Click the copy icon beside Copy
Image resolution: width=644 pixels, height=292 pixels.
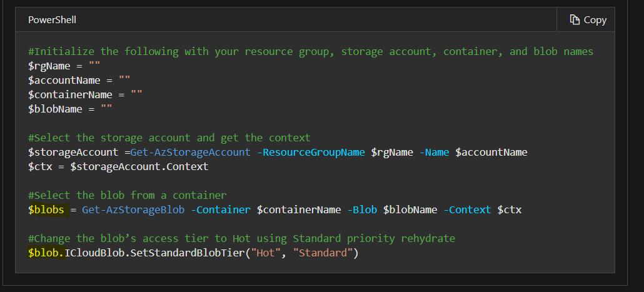tap(575, 19)
